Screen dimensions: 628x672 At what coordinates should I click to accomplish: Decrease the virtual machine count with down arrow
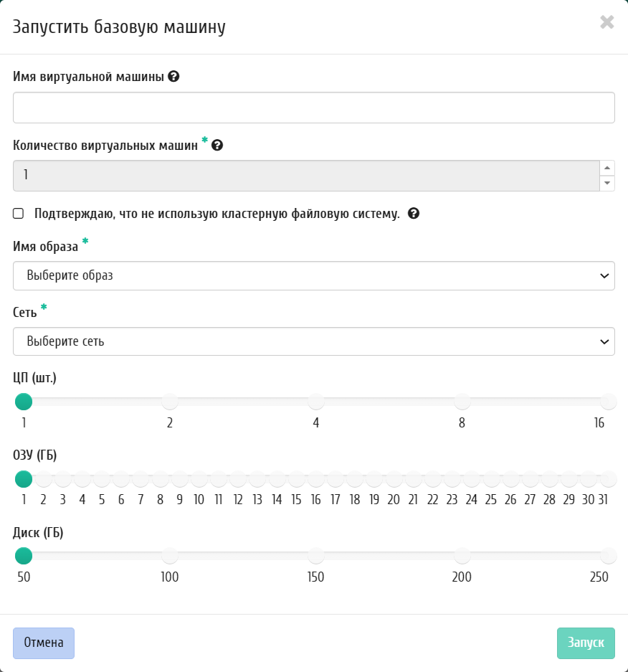tap(607, 184)
